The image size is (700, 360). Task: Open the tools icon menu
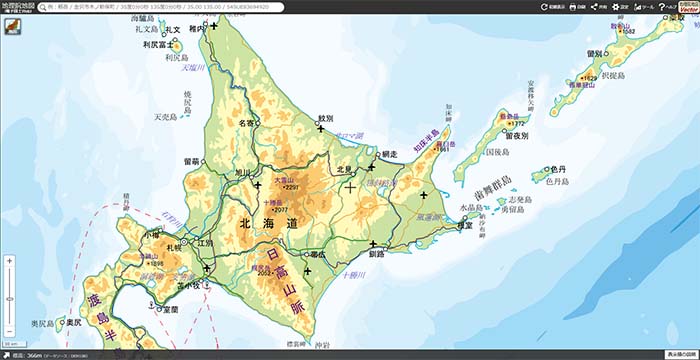click(x=638, y=7)
